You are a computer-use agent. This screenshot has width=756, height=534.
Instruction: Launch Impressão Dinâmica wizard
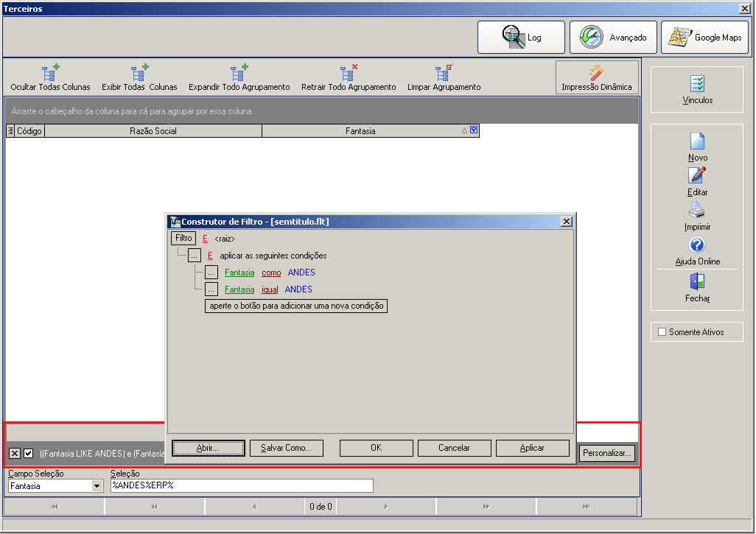pyautogui.click(x=596, y=77)
